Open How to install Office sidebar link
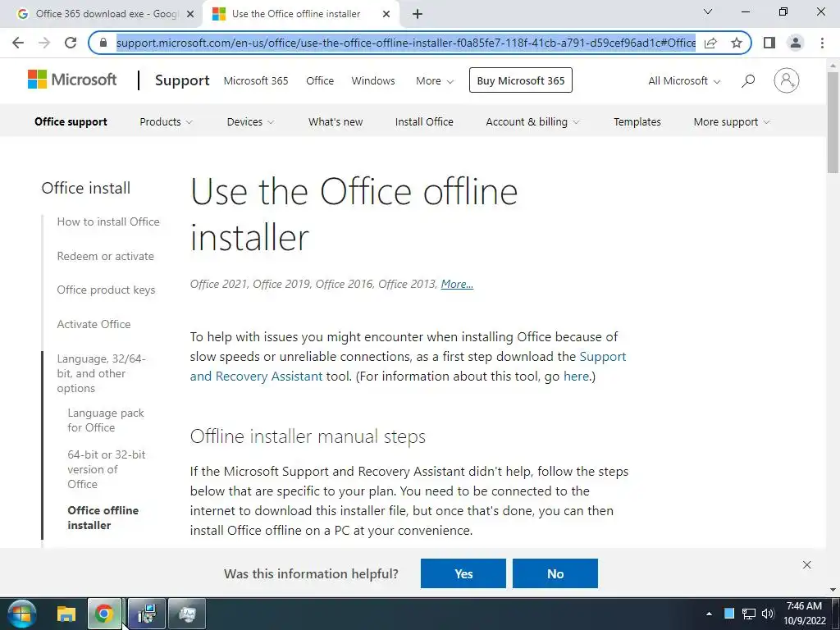Screen dimensions: 840x630 pos(108,221)
